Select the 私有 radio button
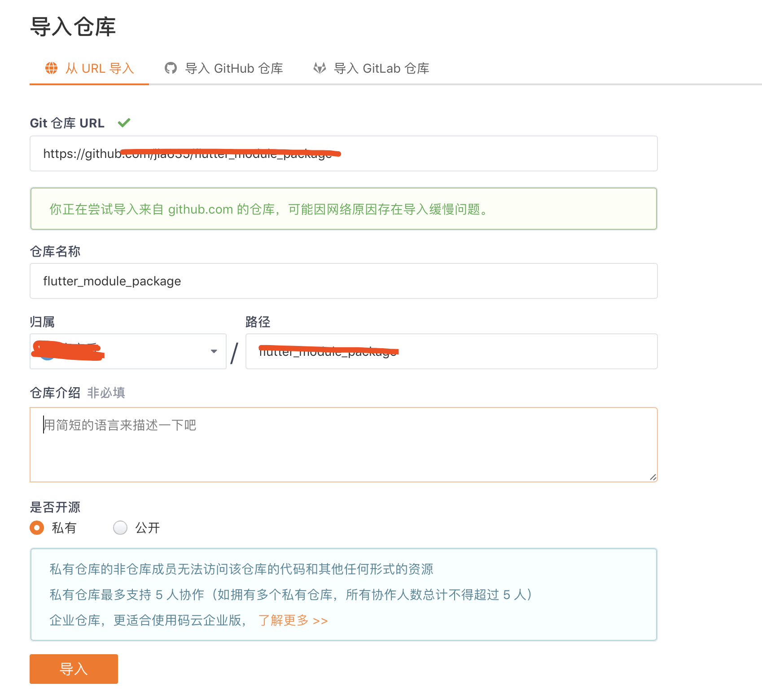 (37, 528)
